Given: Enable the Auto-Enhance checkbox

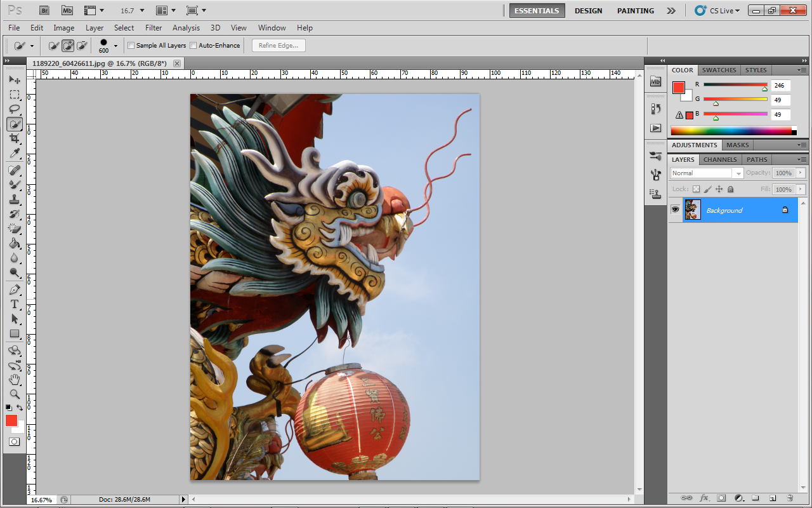Looking at the screenshot, I should pos(193,46).
